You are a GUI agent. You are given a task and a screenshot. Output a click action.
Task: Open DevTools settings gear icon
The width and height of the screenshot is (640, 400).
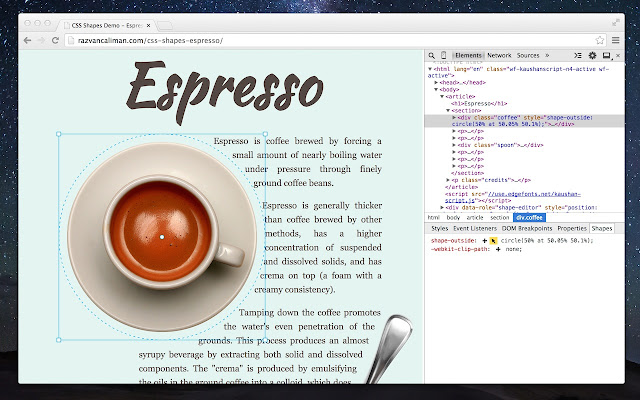coord(592,55)
